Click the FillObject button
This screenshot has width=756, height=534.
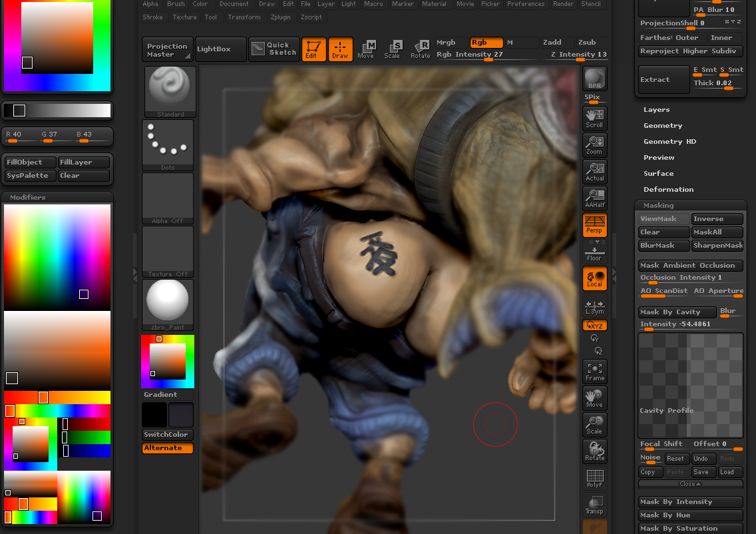31,162
